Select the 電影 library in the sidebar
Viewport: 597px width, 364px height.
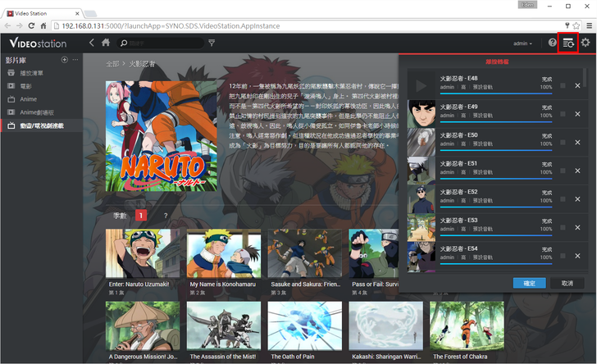point(26,85)
